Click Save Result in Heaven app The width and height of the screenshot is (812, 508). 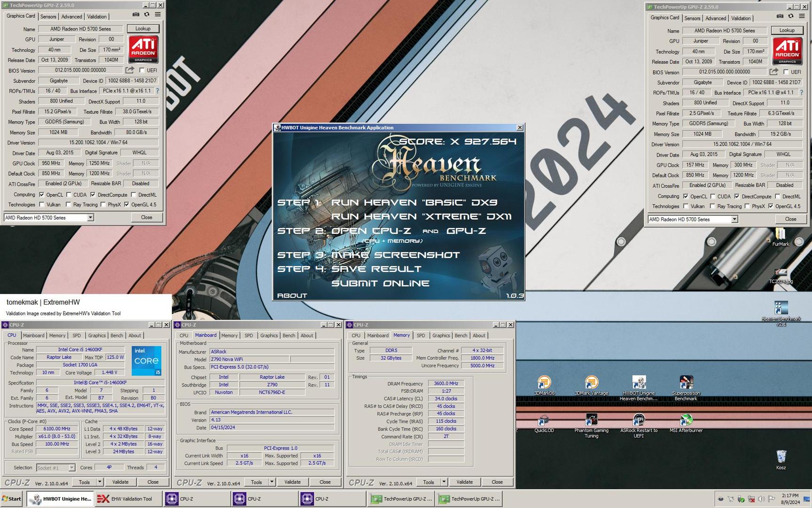(x=376, y=269)
